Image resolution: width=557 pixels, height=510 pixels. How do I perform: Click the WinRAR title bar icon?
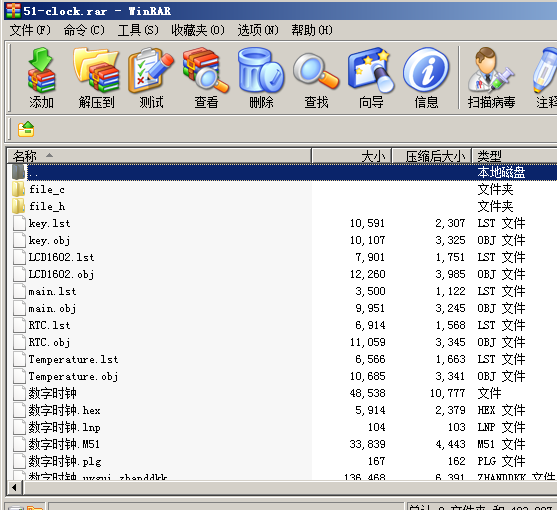click(13, 10)
